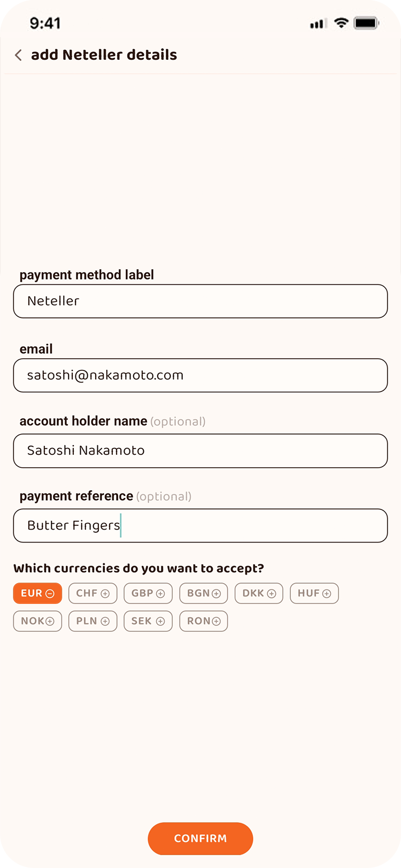Tap the cellular signal bars icon

pyautogui.click(x=318, y=24)
